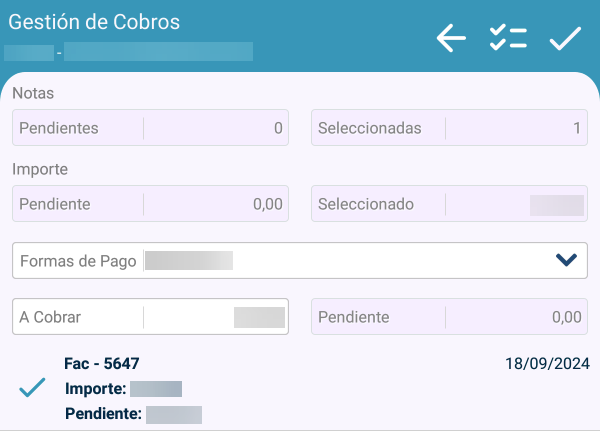Click the blurred subtitle under the title

[130, 50]
